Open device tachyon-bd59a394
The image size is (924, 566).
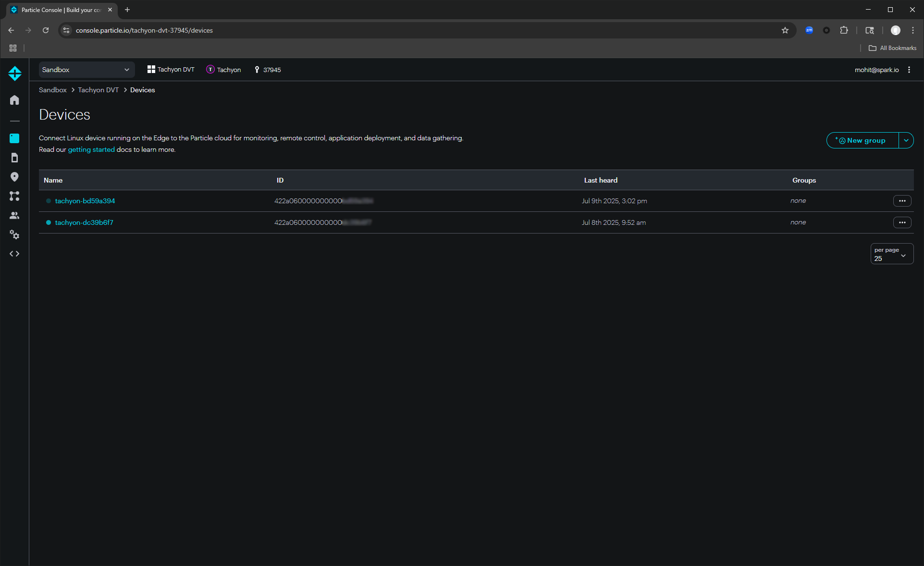click(x=85, y=201)
